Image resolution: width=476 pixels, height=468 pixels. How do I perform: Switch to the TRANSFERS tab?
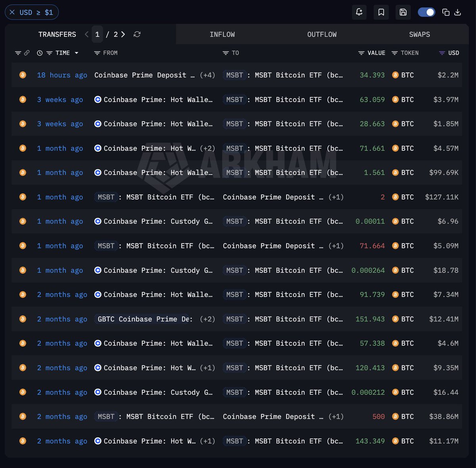57,35
